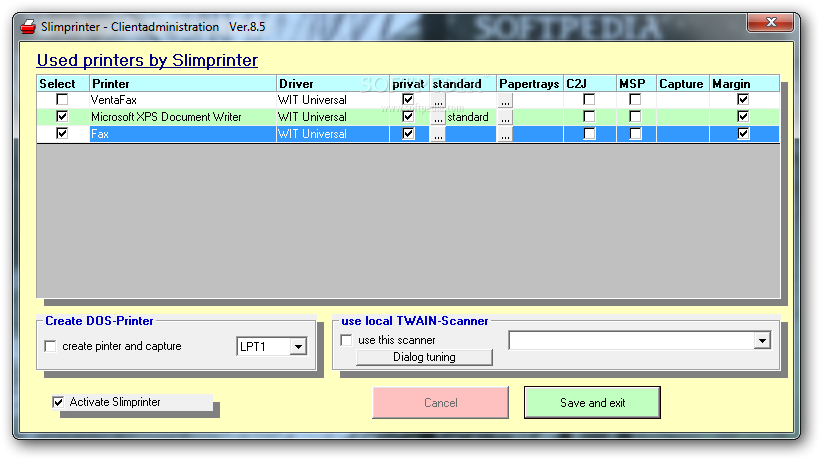Open Used printers by Slimprinter link
The image size is (821, 460).
(x=147, y=60)
